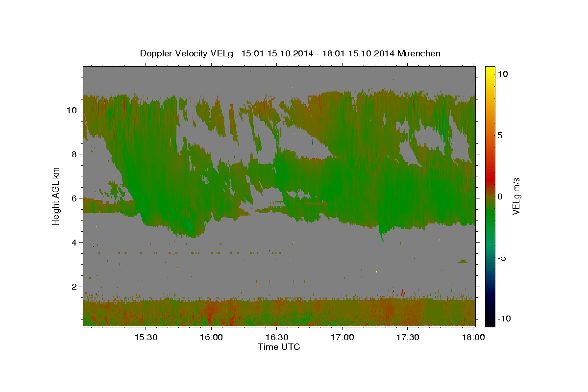The image size is (588, 392).
Task: Click the colorbar label '5'
Action: tap(500, 135)
